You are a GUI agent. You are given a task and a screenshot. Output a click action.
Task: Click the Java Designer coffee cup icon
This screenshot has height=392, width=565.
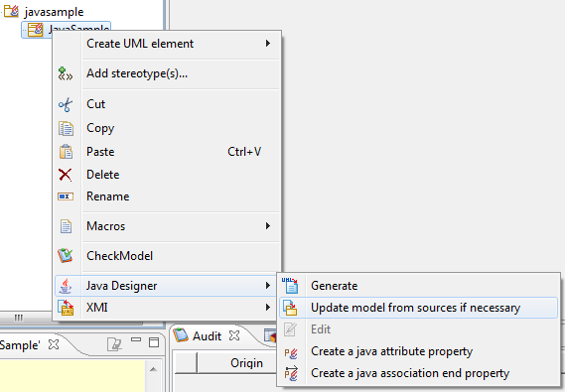(x=66, y=286)
